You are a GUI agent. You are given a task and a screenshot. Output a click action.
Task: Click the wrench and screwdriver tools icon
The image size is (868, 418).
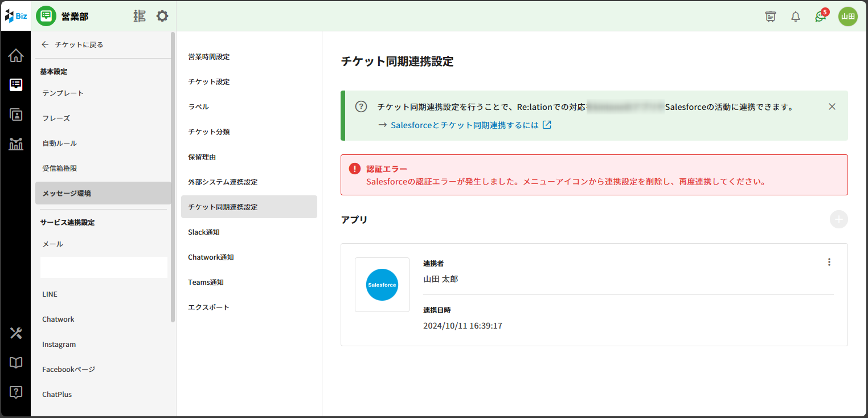tap(16, 333)
